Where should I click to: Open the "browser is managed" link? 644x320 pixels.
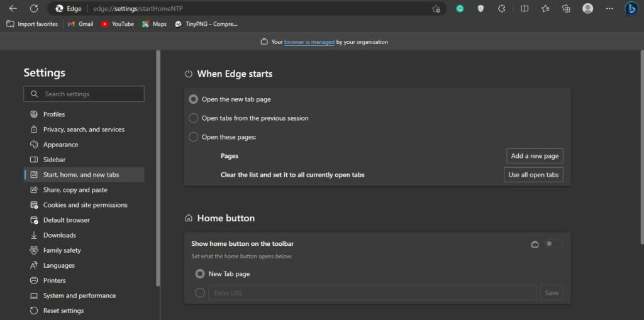coord(309,42)
